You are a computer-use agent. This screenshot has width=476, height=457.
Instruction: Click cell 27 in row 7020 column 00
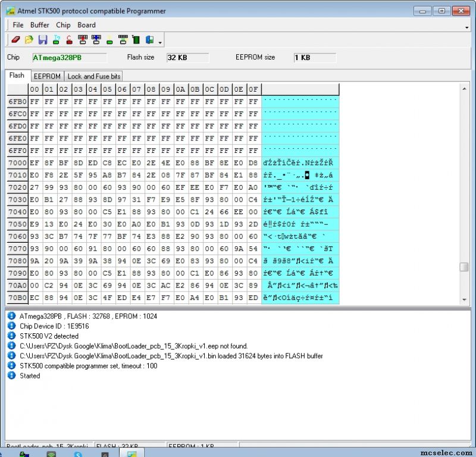pyautogui.click(x=35, y=187)
